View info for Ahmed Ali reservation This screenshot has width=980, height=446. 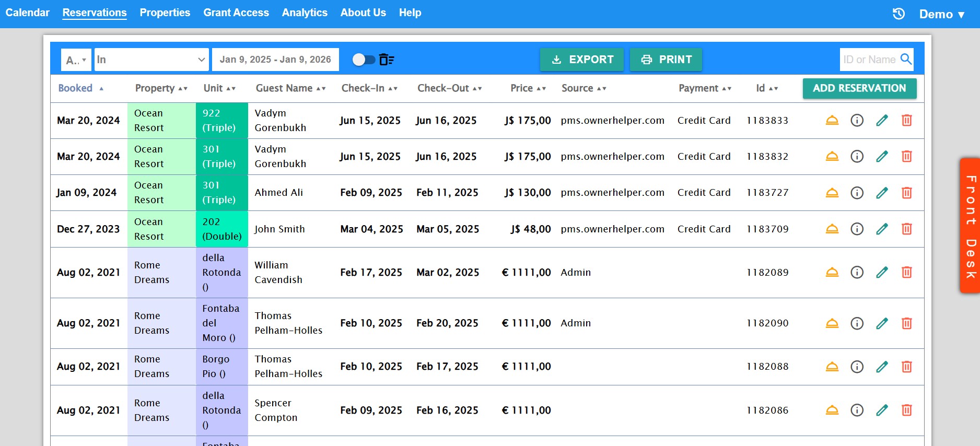pos(857,193)
